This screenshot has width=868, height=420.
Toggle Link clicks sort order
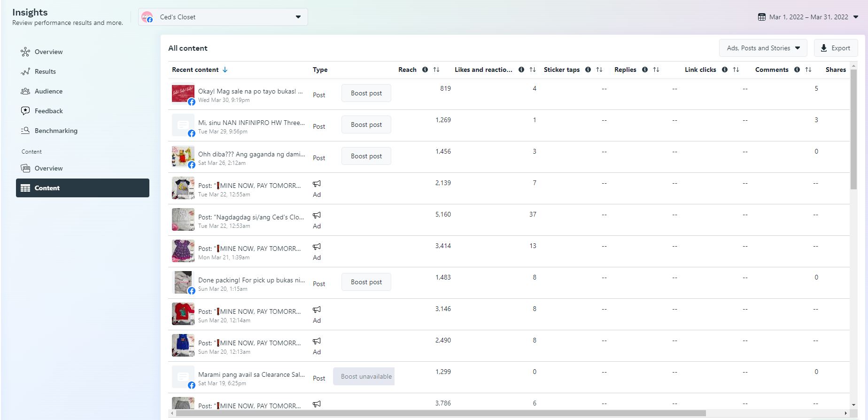(x=736, y=70)
